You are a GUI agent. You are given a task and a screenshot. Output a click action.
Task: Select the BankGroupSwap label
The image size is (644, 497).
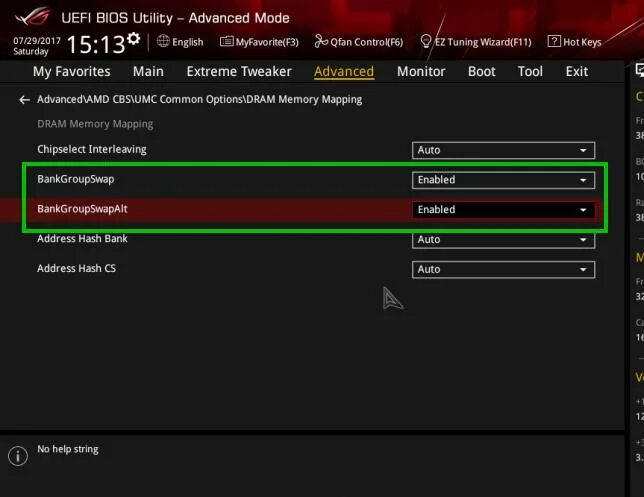76,179
